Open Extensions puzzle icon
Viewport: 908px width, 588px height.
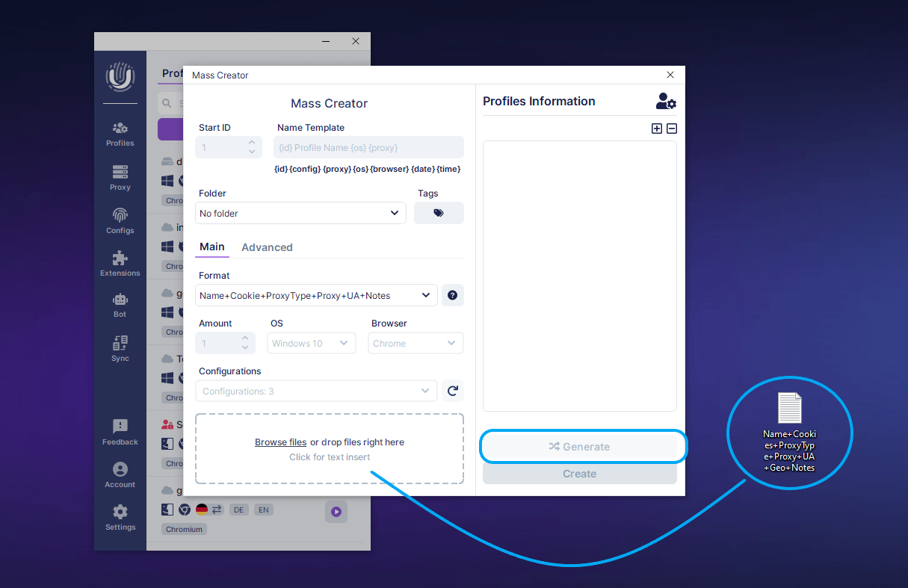(x=120, y=264)
